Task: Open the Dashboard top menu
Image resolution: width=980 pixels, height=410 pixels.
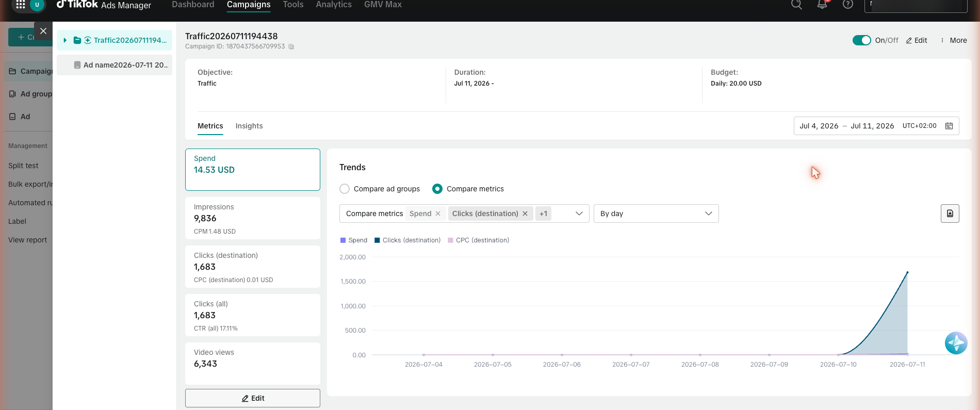Action: [193, 5]
